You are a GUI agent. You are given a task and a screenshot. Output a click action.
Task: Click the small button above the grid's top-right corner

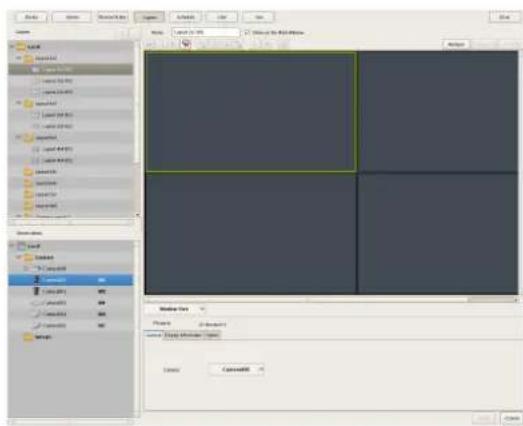[456, 44]
